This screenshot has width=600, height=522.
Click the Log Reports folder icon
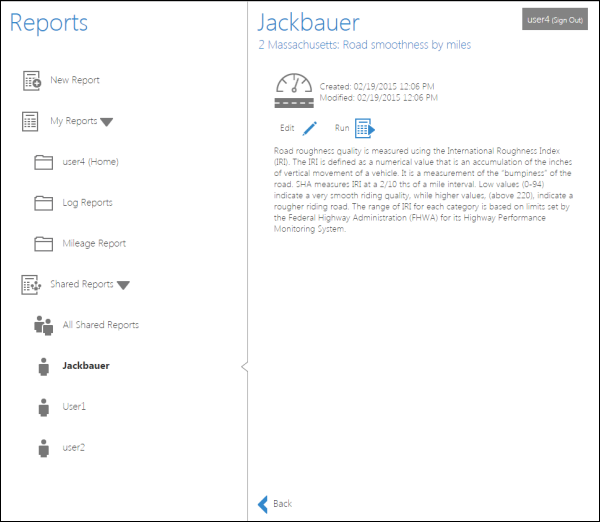coord(43,203)
